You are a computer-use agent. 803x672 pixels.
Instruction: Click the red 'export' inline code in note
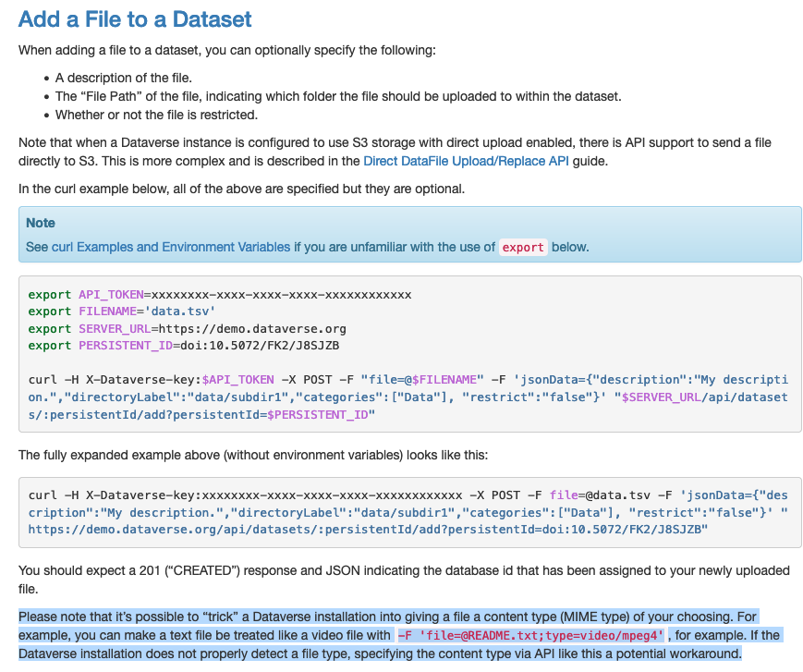tap(523, 248)
